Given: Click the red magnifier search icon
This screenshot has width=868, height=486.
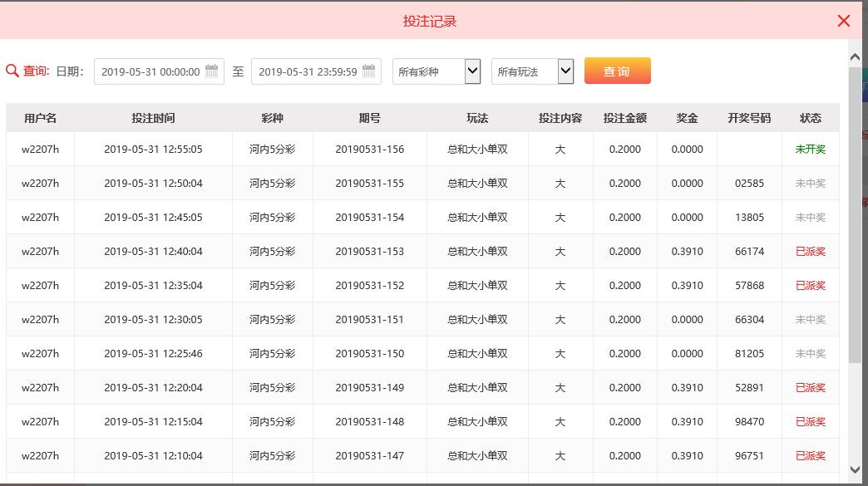Looking at the screenshot, I should click(x=12, y=71).
